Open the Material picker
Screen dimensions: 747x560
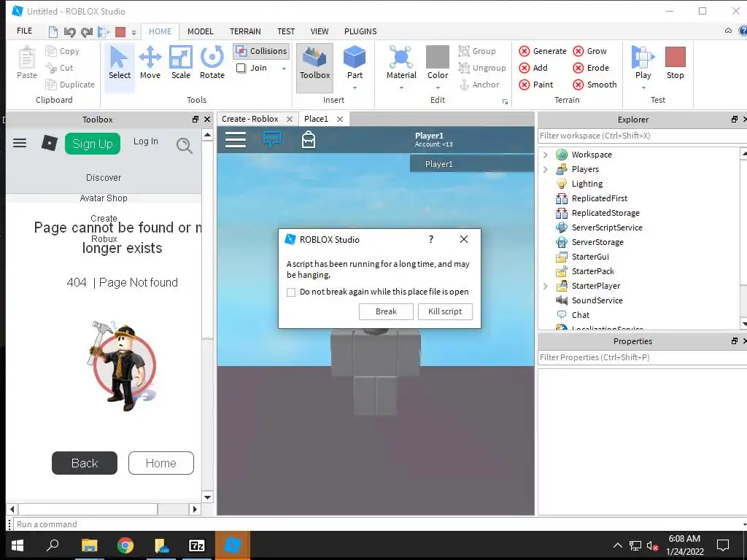[x=401, y=63]
